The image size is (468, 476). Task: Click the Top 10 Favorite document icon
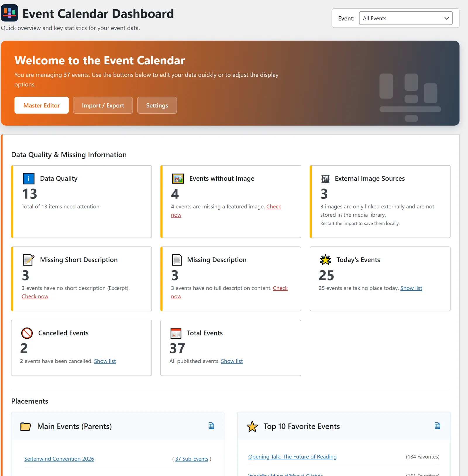coord(437,426)
